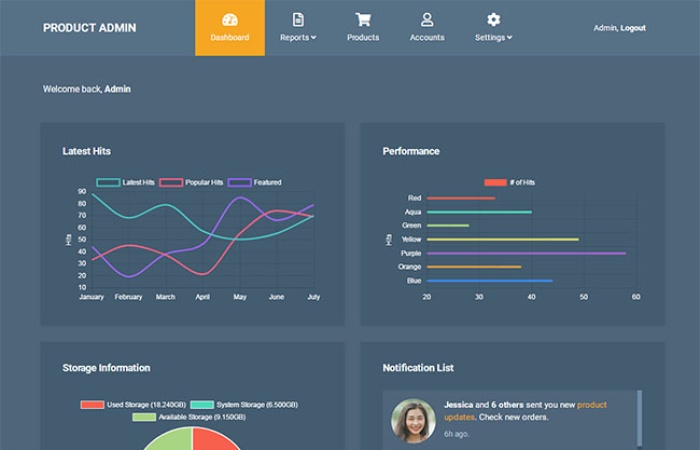Click the PRODUCT ADMIN brand title

89,28
